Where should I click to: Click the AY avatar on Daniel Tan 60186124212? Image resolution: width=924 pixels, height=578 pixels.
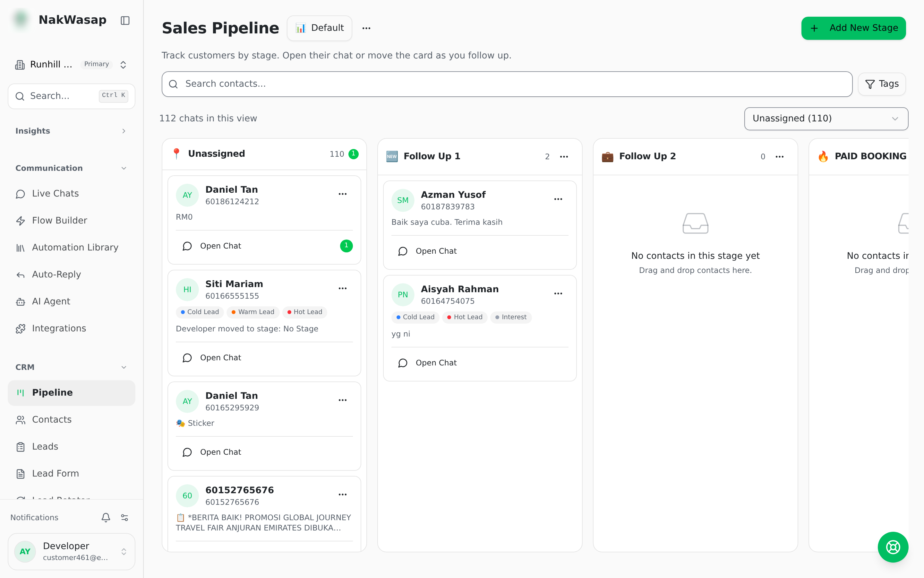pos(187,195)
